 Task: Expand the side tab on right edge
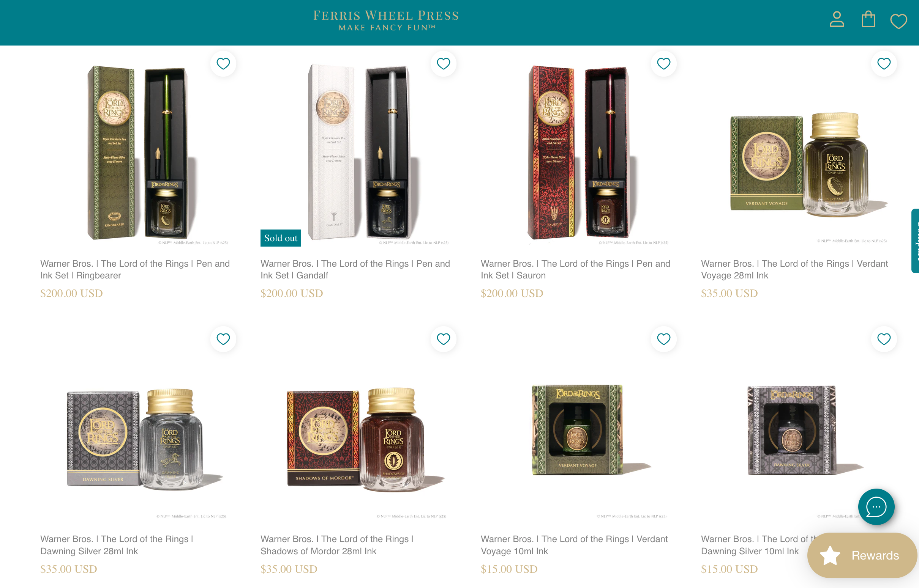915,241
